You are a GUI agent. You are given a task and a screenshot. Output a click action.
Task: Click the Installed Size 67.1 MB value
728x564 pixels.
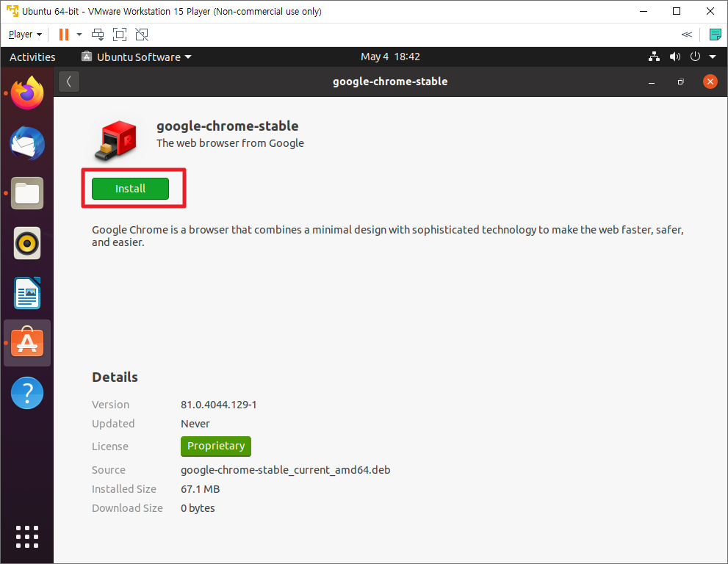pos(200,489)
